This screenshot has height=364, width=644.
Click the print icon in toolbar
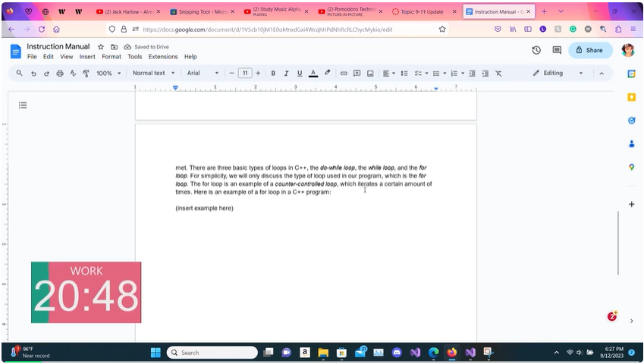[60, 74]
